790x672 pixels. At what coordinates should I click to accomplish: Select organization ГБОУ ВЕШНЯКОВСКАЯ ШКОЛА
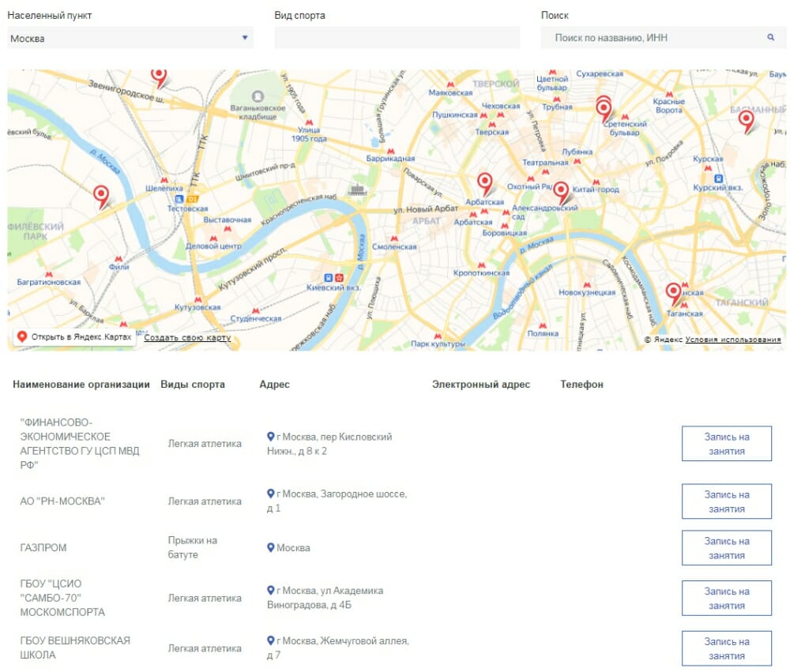(x=75, y=648)
